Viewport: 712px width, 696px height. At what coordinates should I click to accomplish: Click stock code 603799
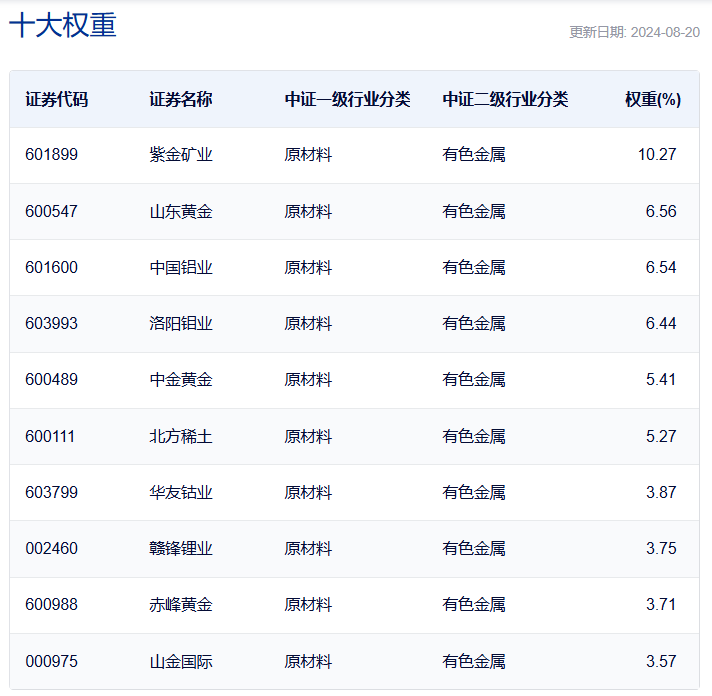coord(51,492)
